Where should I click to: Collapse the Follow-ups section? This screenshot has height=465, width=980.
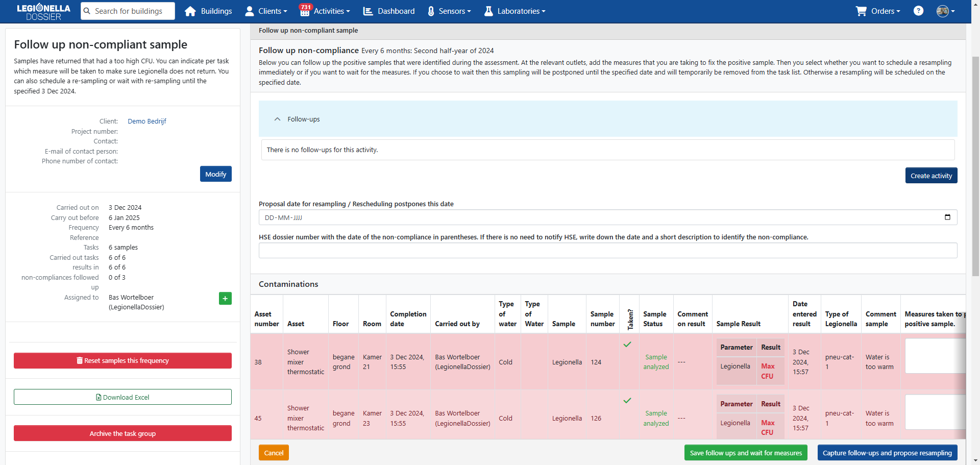(278, 119)
